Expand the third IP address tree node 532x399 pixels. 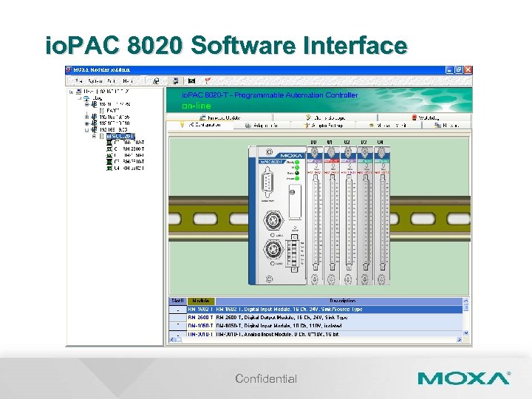(87, 123)
